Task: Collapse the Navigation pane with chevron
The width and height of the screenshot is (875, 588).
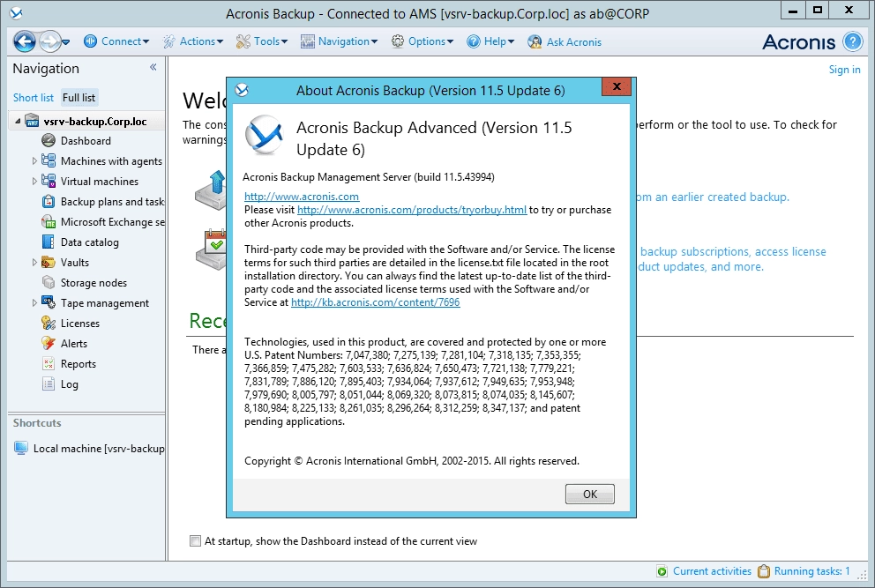Action: coord(153,68)
